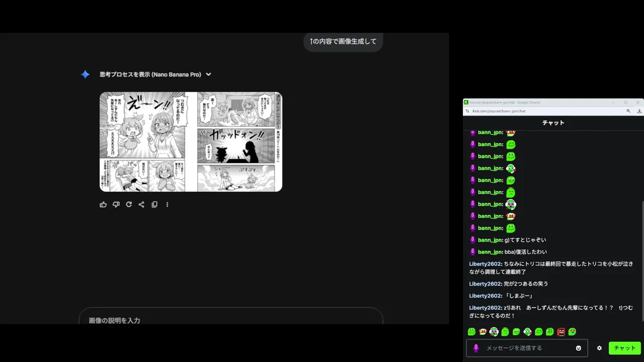Click the Kick favicon in chat window title bar
This screenshot has width=644, height=362.
coord(466,102)
